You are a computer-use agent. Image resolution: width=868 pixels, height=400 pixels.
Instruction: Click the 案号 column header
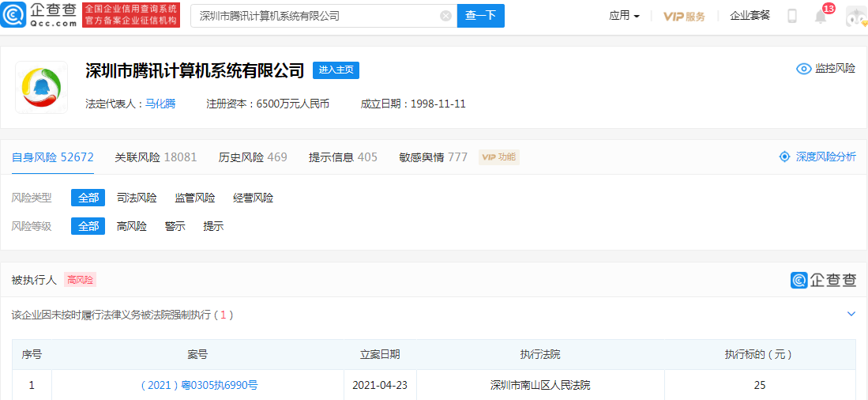coord(197,355)
